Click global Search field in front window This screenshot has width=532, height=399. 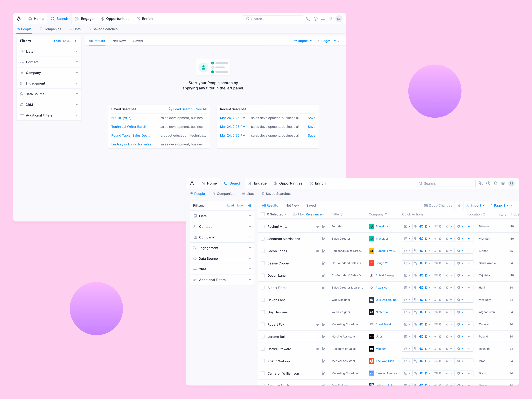446,183
